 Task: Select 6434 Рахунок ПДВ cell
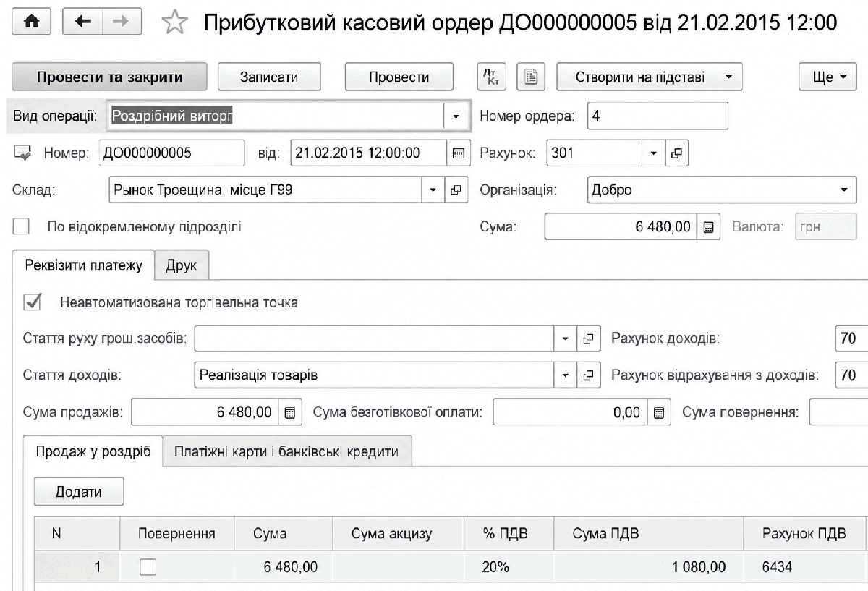[x=805, y=567]
